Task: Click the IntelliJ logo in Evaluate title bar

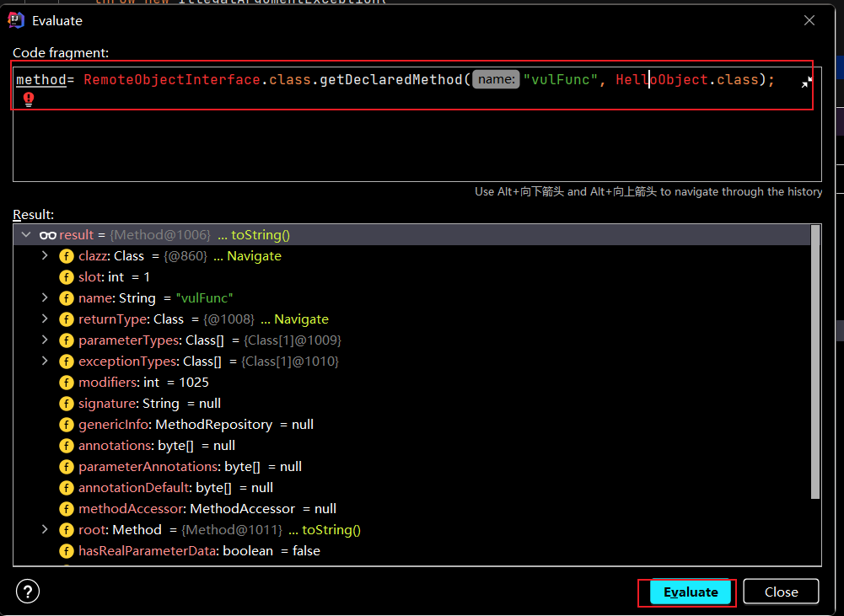Action: [16, 20]
